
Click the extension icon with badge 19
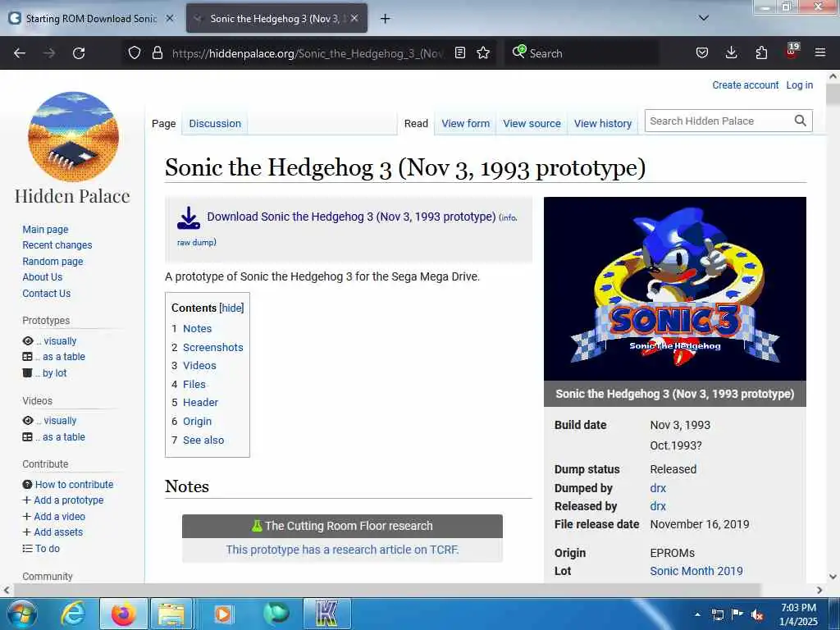pyautogui.click(x=792, y=52)
